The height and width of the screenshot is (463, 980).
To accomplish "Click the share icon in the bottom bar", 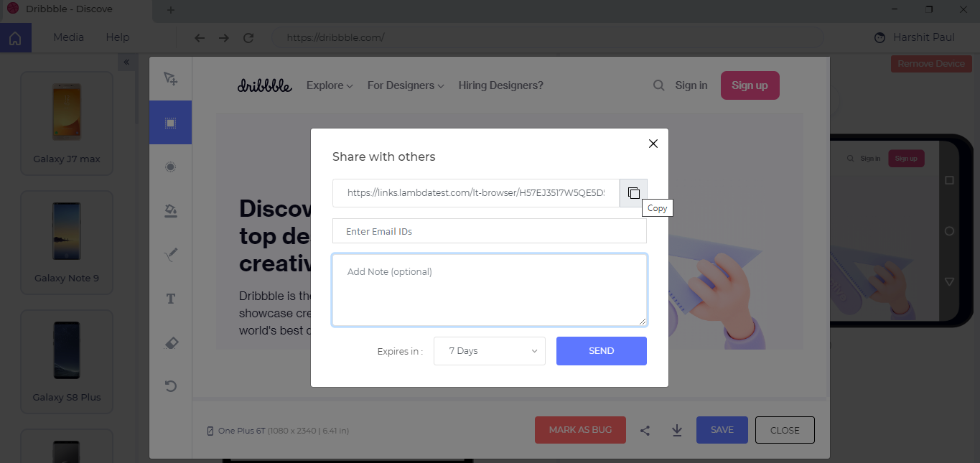I will coord(645,431).
